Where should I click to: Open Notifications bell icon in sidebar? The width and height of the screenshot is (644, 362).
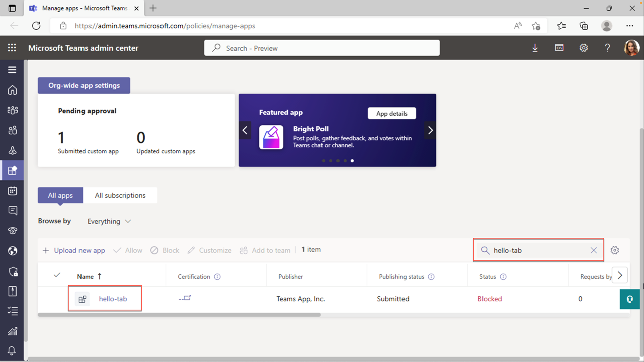tap(13, 351)
